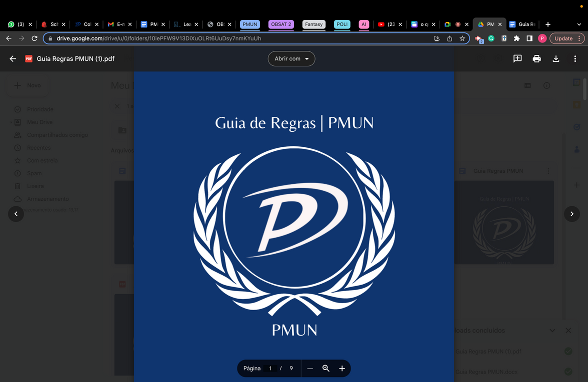
Task: Click the browser back arrow
Action: (x=8, y=38)
